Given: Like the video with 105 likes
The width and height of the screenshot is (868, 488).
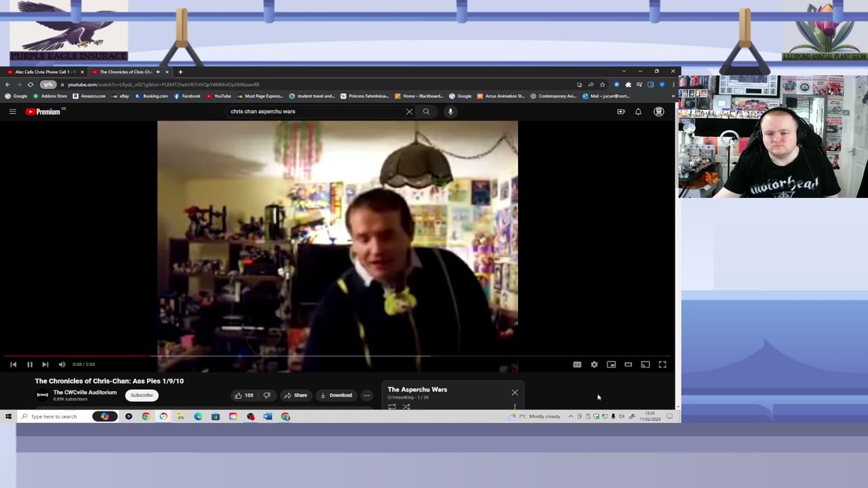Looking at the screenshot, I should 244,395.
